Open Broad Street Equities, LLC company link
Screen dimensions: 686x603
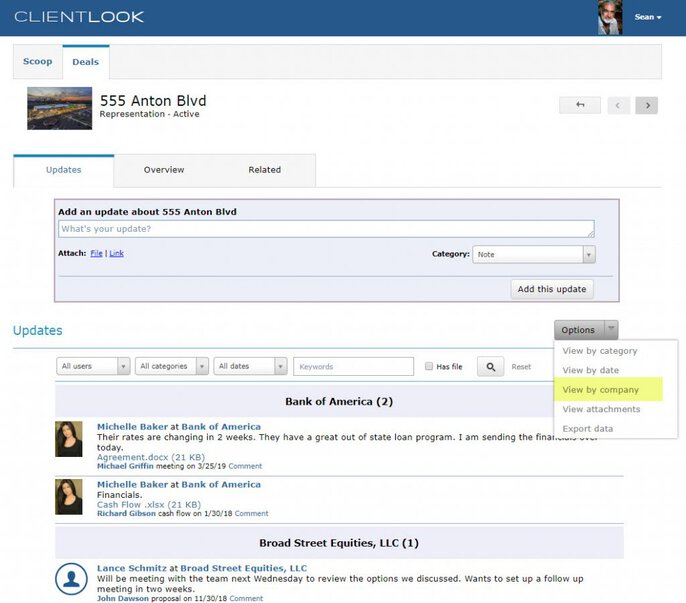[244, 568]
